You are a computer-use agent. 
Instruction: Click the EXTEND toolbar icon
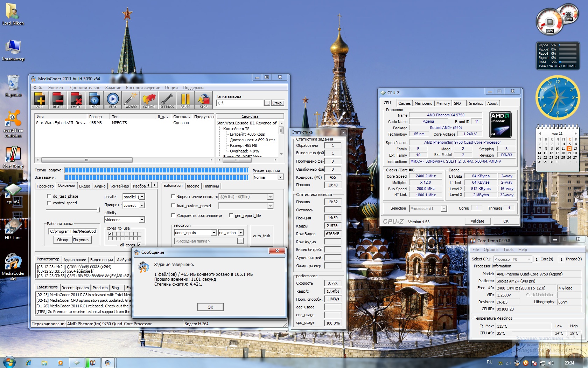pyautogui.click(x=149, y=100)
